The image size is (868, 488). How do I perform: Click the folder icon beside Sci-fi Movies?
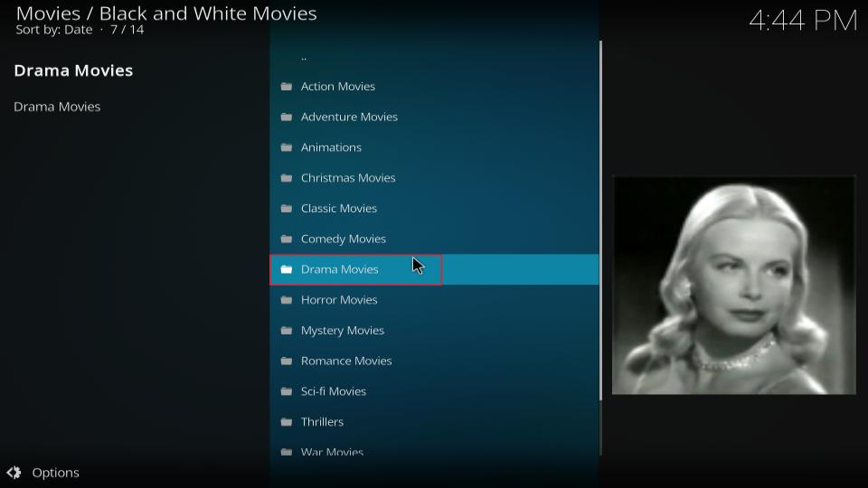[x=287, y=391]
